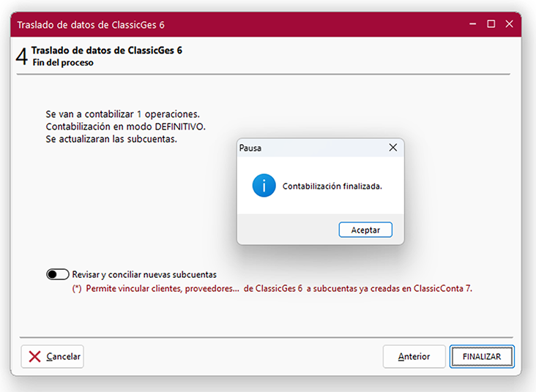Close the Pausa dialog with its X
The width and height of the screenshot is (536, 392).
393,147
